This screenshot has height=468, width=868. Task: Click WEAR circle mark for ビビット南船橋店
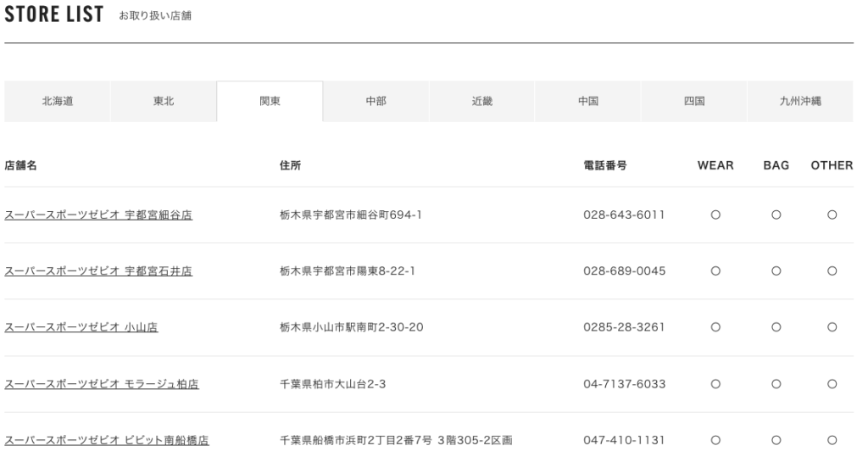click(715, 440)
